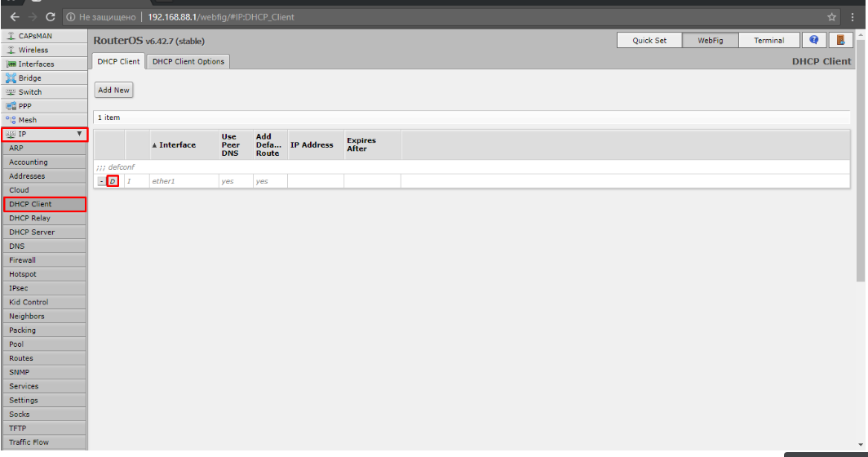Image resolution: width=868 pixels, height=457 pixels.
Task: Select DHCP Client in the IP menu
Action: 44,204
